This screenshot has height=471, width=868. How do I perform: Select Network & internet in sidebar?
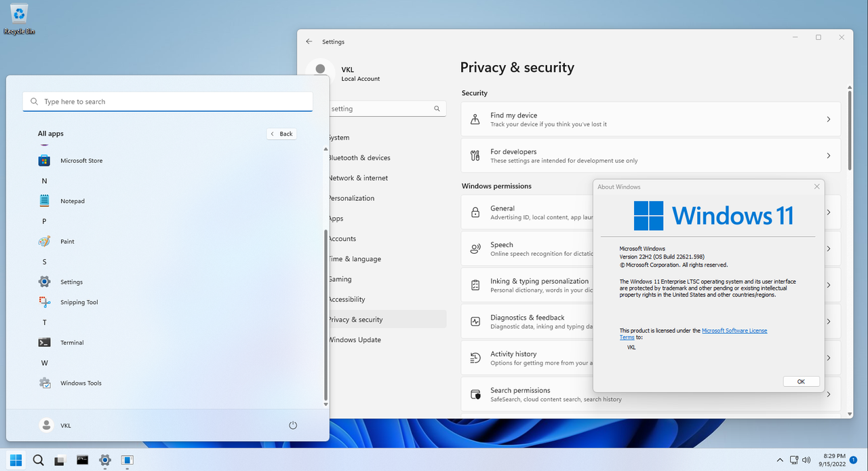point(388,178)
